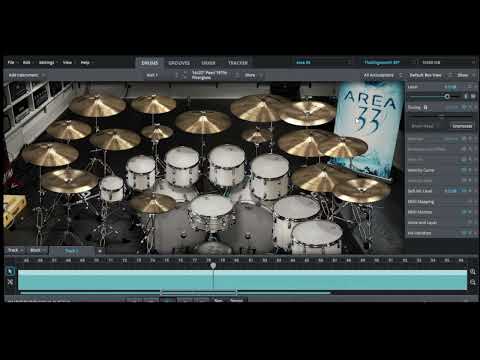
Task: Select the Track 1 tab
Action: tap(71, 251)
